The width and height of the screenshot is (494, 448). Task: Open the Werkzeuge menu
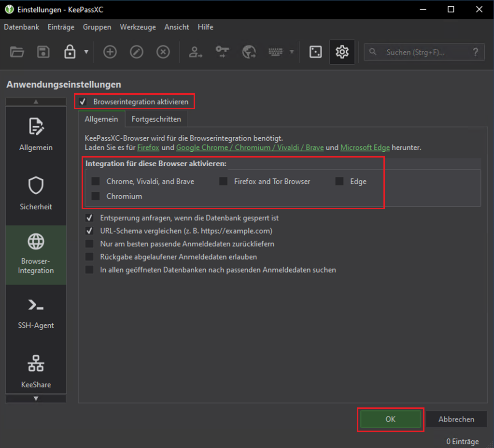[138, 27]
